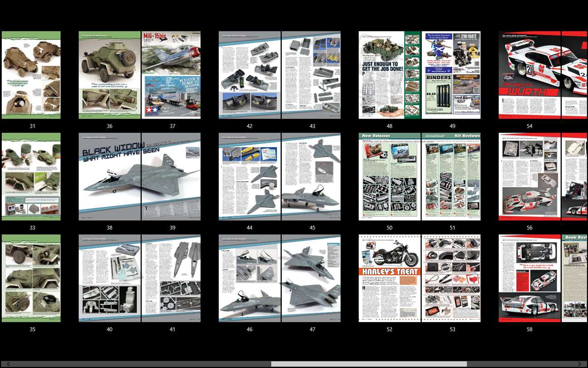588x368 pixels.
Task: Click page number label 54
Action: (x=529, y=126)
